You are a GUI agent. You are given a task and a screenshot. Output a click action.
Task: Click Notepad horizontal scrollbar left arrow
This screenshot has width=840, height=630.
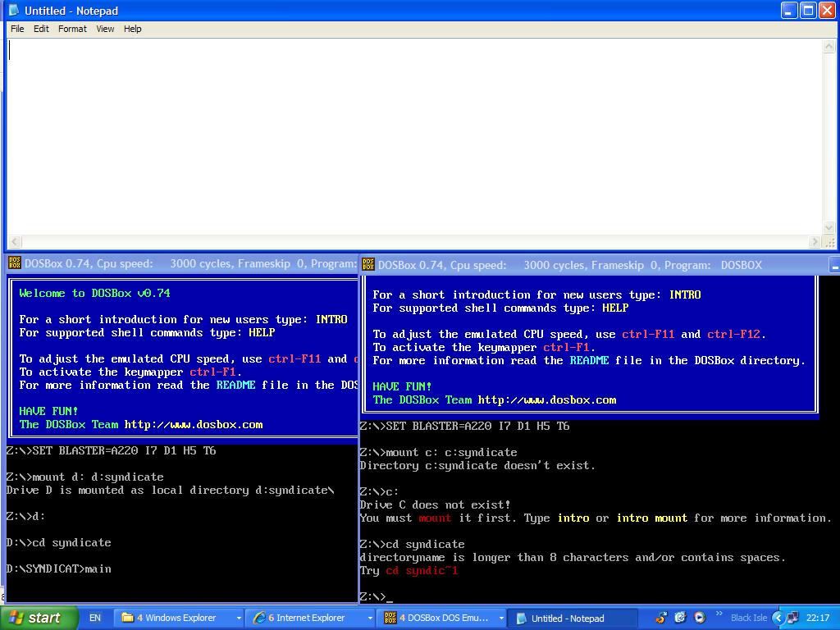[15, 242]
